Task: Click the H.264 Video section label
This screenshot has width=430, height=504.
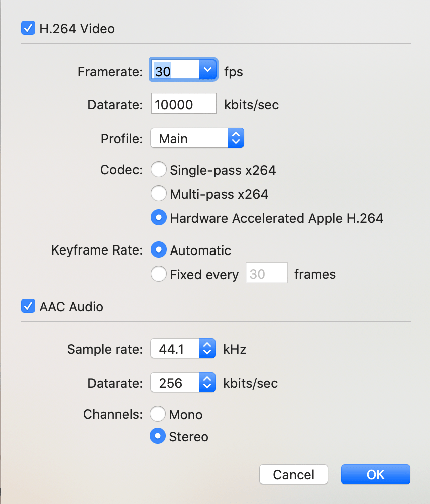Action: pos(77,29)
